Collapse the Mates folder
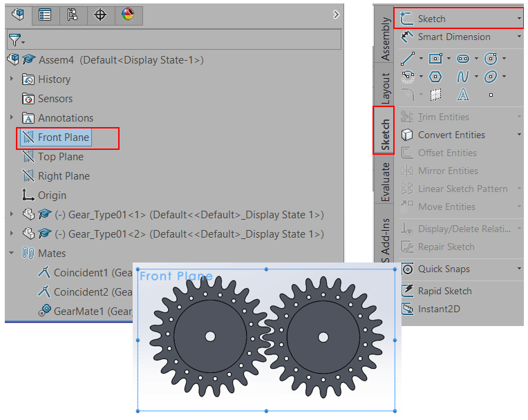528x420 pixels. (12, 253)
